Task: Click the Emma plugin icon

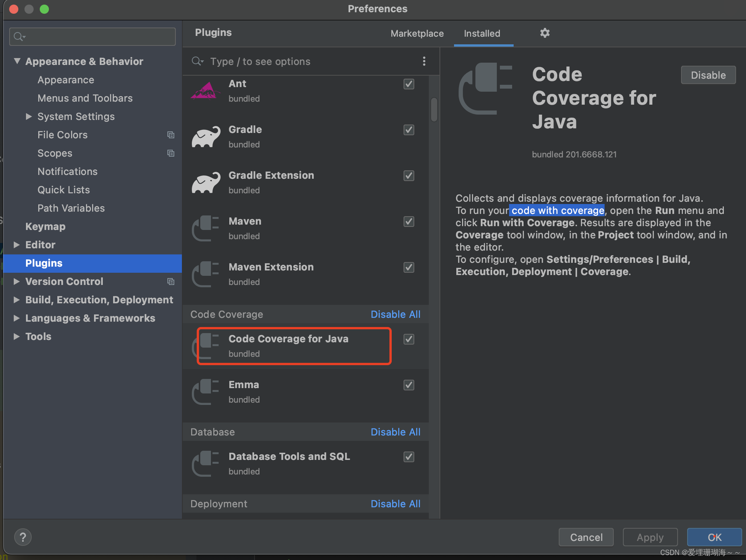Action: coord(208,391)
